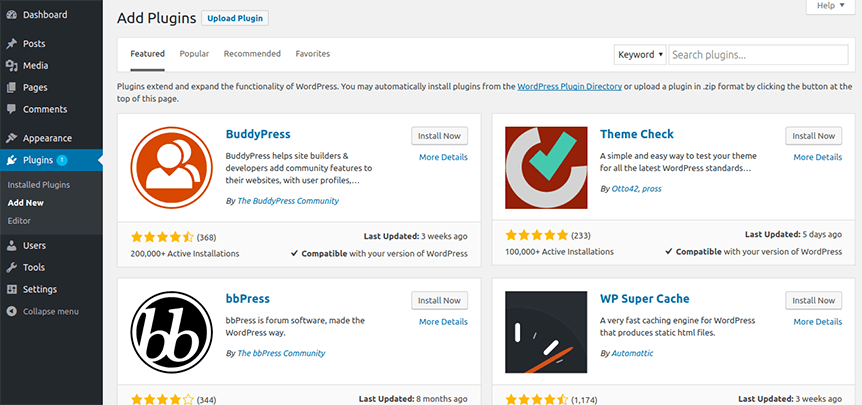
Task: Open the BuddyPress plugin title link
Action: [x=258, y=134]
